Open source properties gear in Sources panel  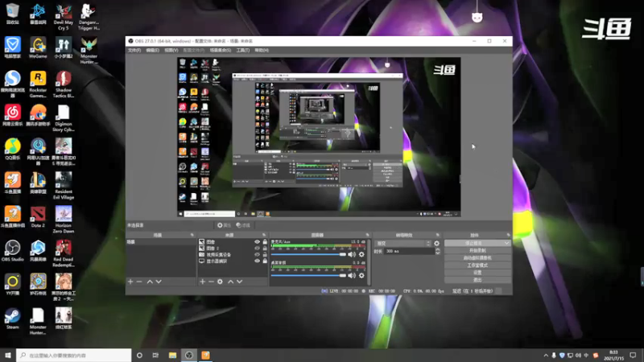(x=220, y=282)
